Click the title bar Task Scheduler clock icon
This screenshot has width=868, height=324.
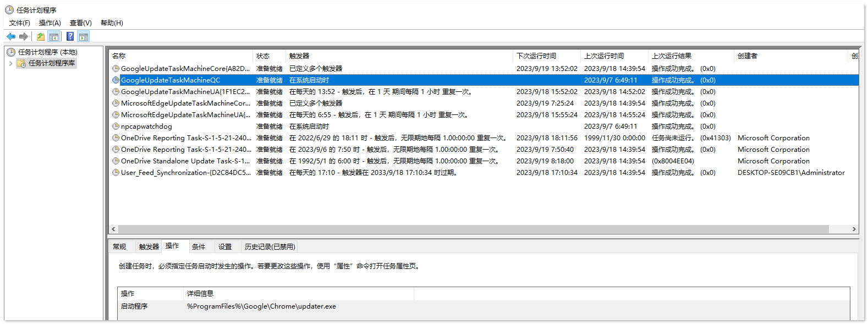pos(9,10)
